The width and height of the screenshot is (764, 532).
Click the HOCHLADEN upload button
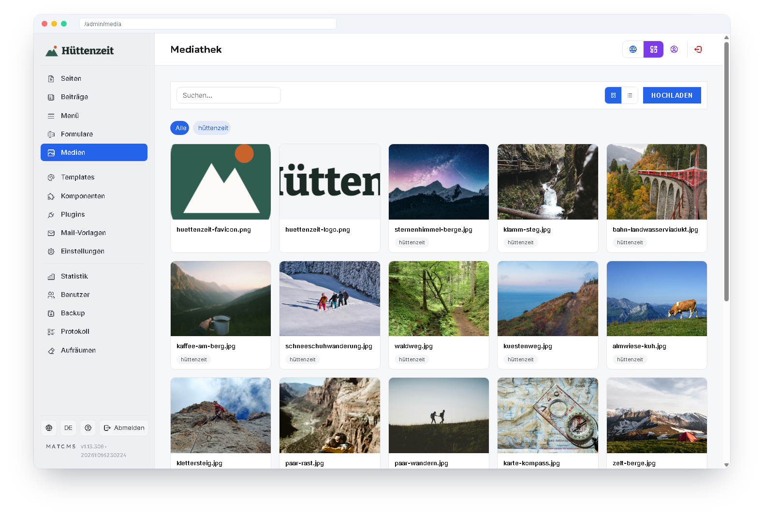click(672, 95)
